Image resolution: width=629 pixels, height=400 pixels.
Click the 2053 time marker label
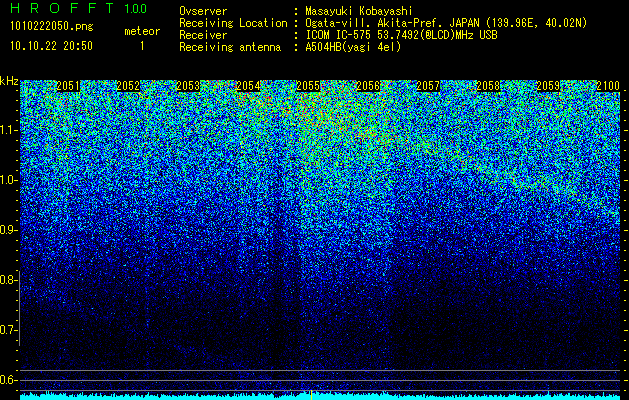pos(188,86)
